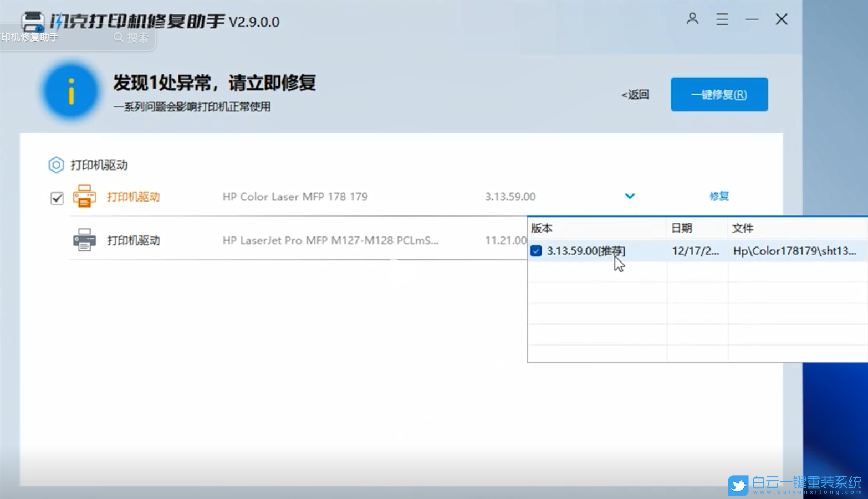Click the orange printer icon for HP Color Laser
This screenshot has height=499, width=868.
coord(84,197)
